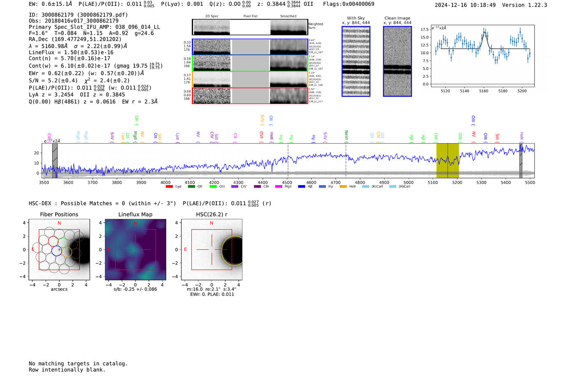Image resolution: width=576 pixels, height=392 pixels.
Task: Open the With Sky cutout image
Action: 356,61
